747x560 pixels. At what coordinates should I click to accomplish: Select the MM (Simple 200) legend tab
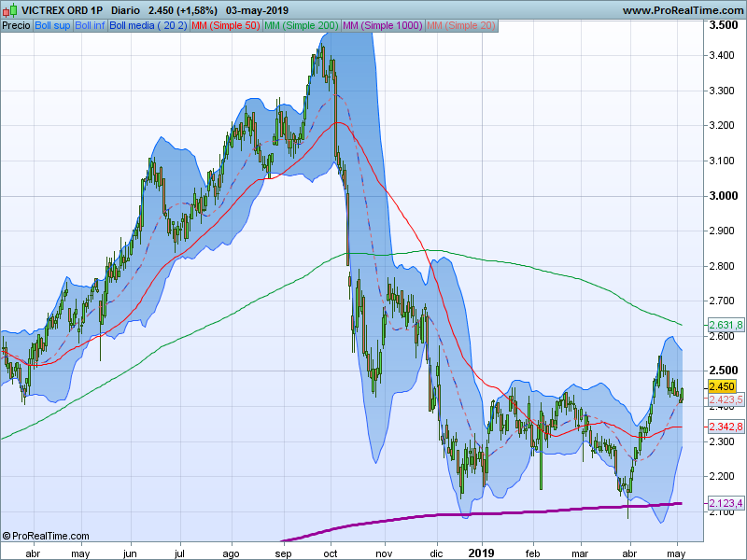click(302, 26)
